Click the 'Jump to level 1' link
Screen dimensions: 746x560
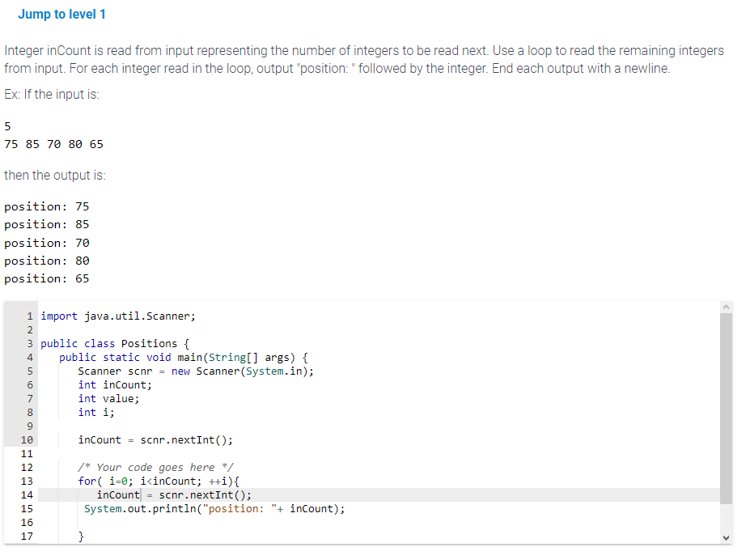(x=61, y=15)
